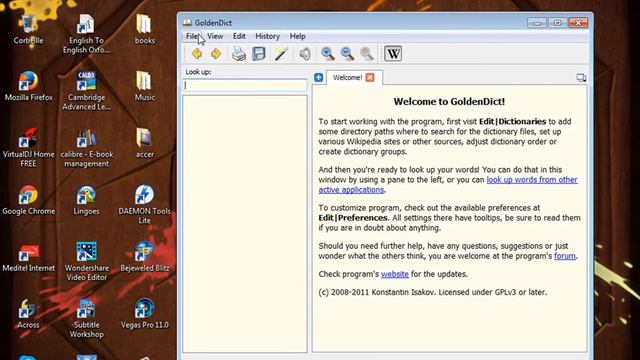
Task: Open the Edit menu
Action: pos(239,36)
